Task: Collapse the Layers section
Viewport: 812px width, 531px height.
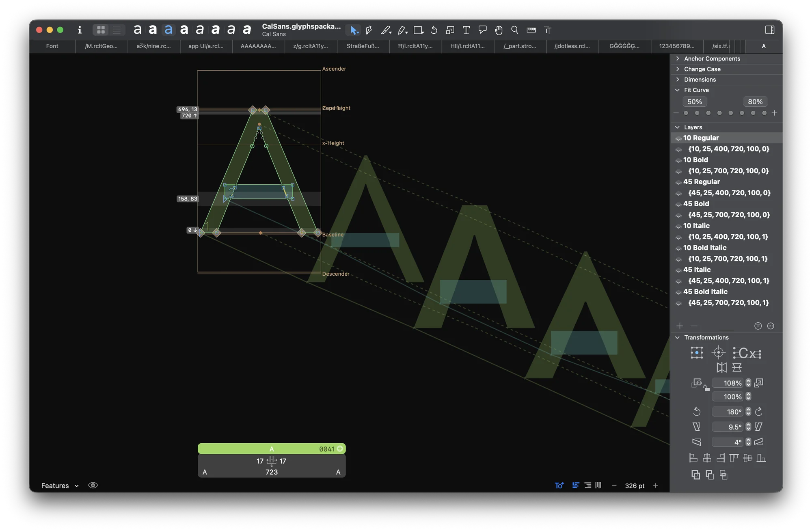Action: pyautogui.click(x=678, y=127)
